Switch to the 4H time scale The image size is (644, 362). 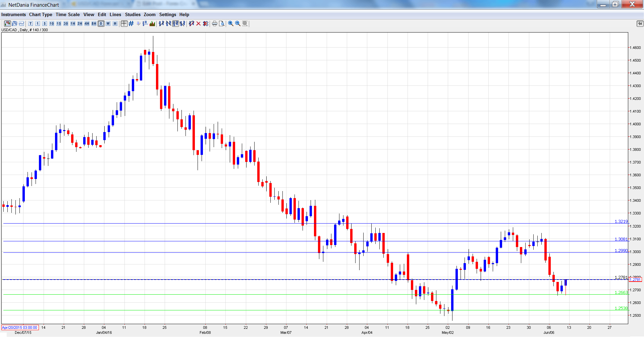(x=87, y=23)
